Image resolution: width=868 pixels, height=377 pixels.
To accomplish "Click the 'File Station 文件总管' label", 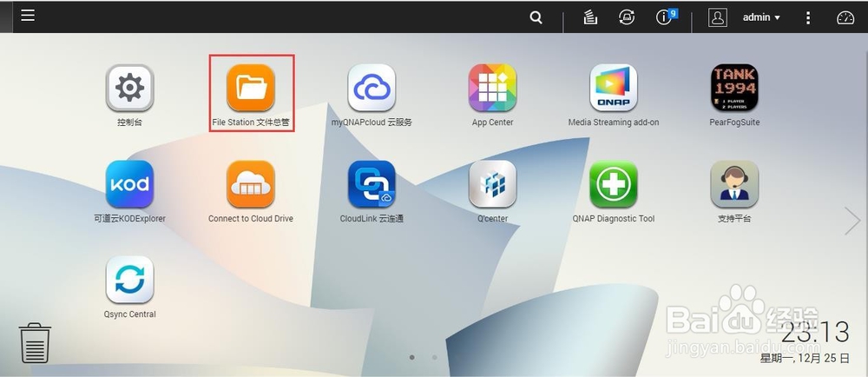I will [x=251, y=122].
